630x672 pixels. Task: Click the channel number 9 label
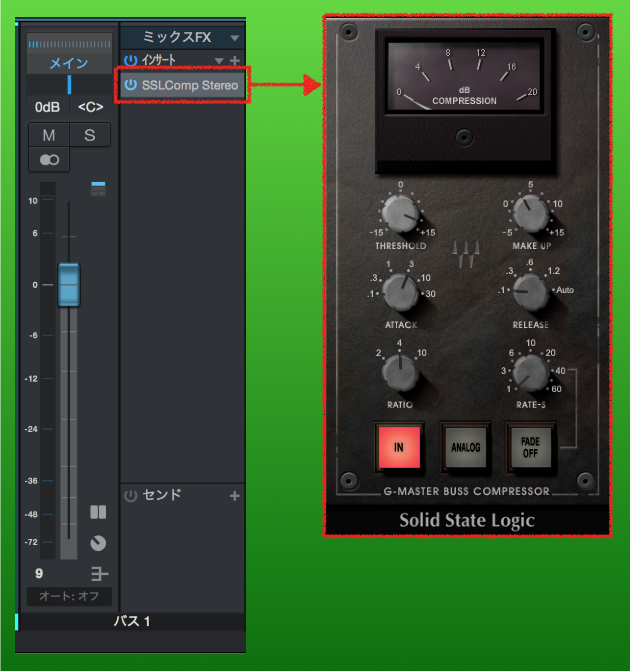click(39, 573)
